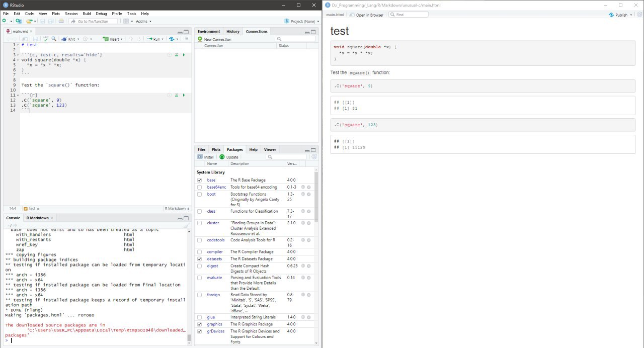Open the R Markdown file type dropdown
Viewport: 644px width, 348px height.
pos(178,209)
